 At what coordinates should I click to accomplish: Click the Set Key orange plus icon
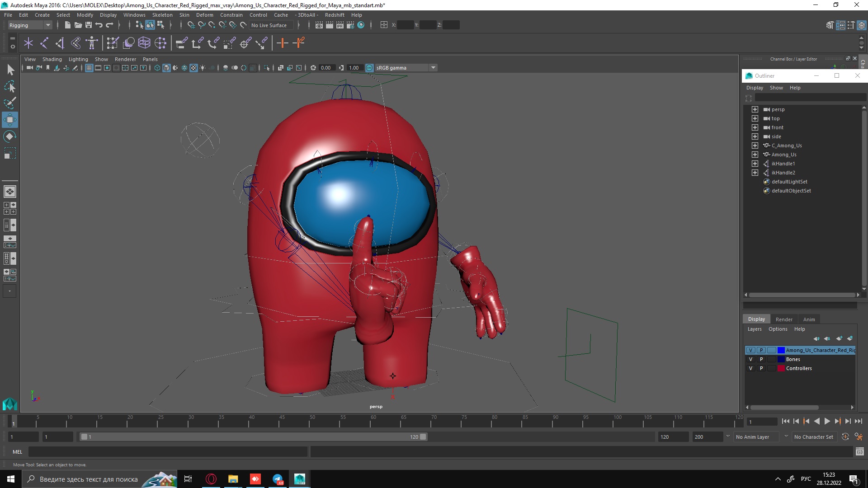pyautogui.click(x=282, y=43)
